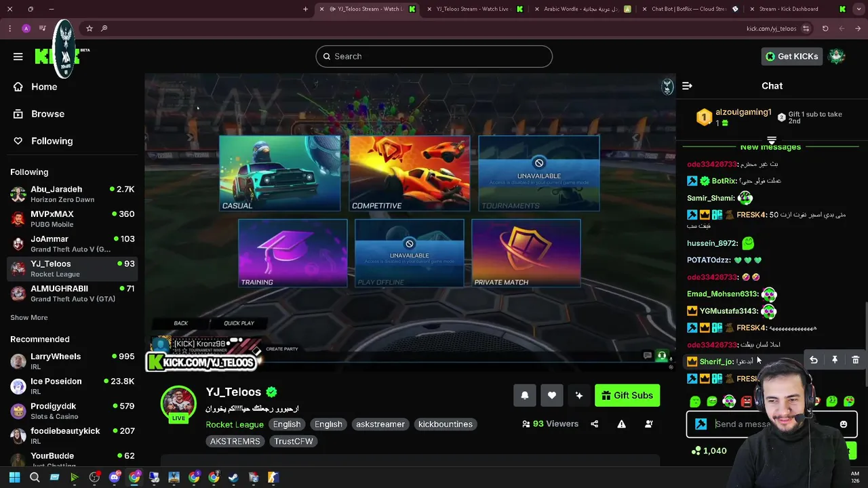Expand the gift leaderboard chevron
Viewport: 868px width, 488px height.
772,140
